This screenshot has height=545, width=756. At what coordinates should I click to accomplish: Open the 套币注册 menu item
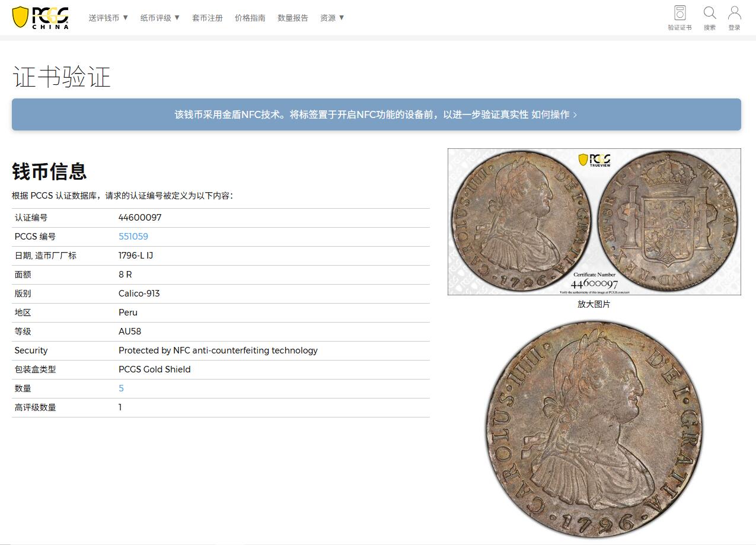tap(208, 18)
